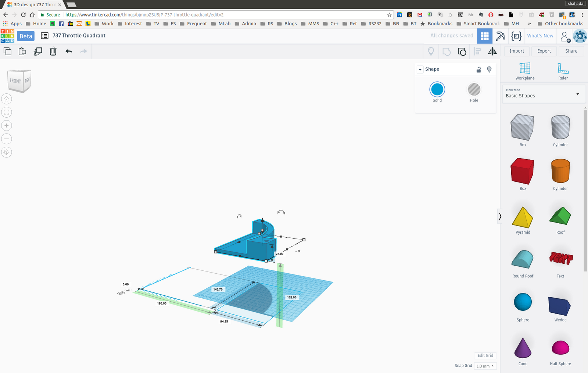Image resolution: width=588 pixels, height=373 pixels.
Task: Toggle shape visibility light bulb
Action: [489, 70]
